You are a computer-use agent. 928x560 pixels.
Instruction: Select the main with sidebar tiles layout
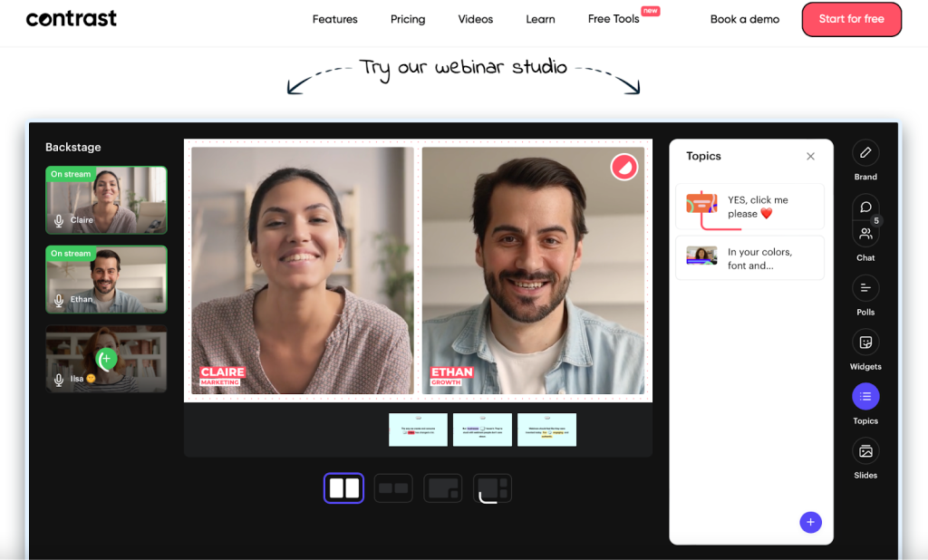(492, 488)
